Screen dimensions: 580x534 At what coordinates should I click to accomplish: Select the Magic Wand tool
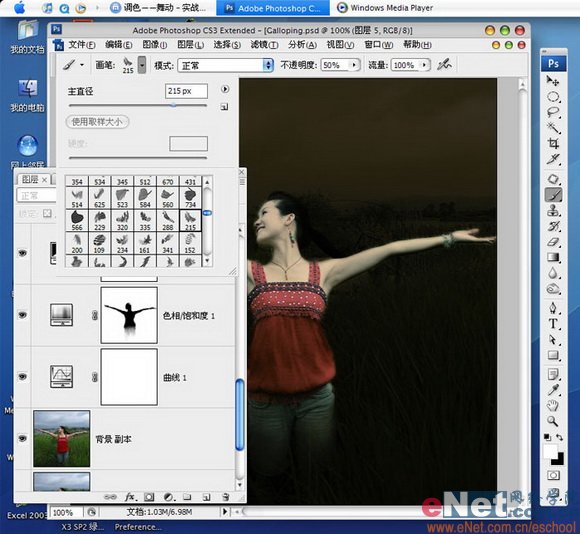tap(553, 128)
